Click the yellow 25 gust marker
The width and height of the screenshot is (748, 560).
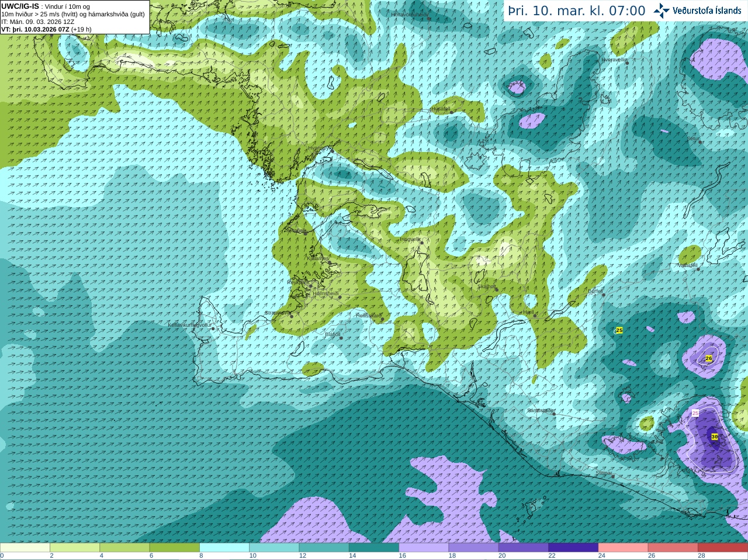click(619, 330)
